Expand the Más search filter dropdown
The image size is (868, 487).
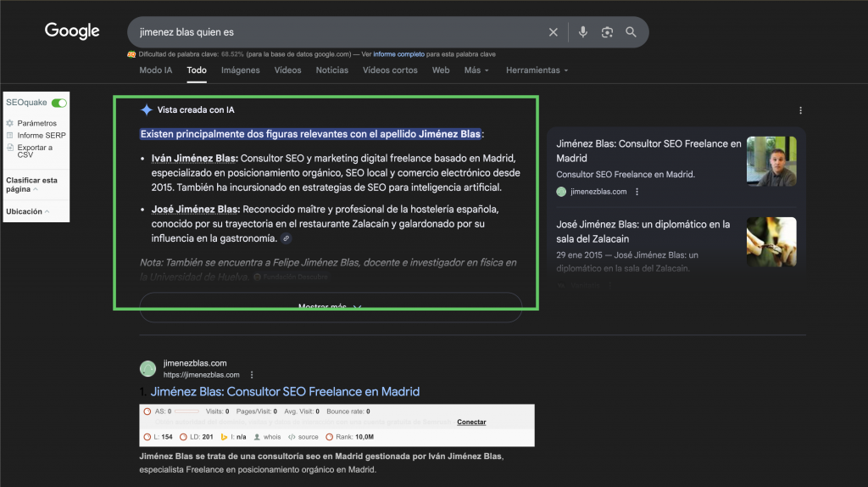point(477,70)
